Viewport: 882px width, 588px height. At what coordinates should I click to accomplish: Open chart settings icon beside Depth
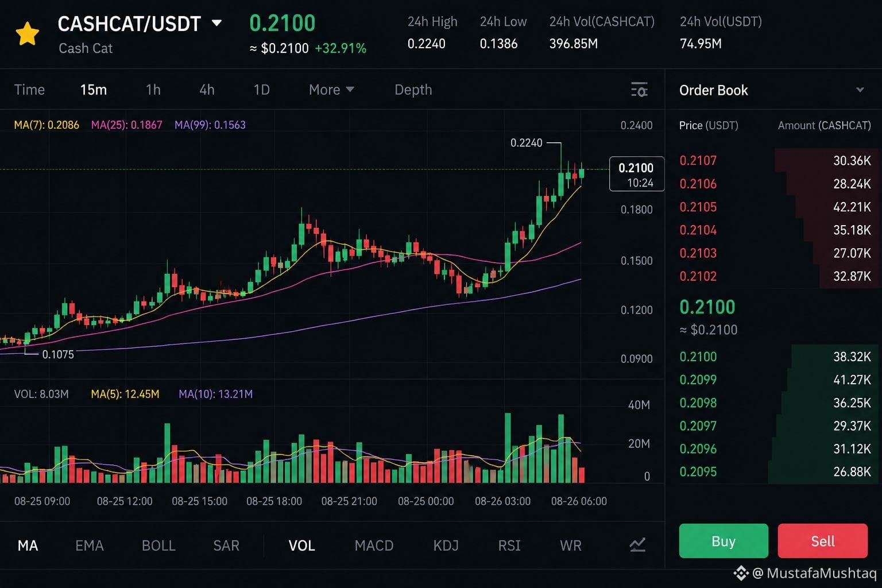tap(639, 90)
